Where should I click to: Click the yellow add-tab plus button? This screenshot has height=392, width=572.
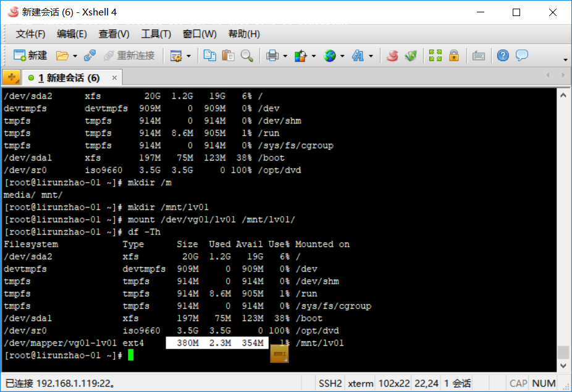[x=11, y=77]
